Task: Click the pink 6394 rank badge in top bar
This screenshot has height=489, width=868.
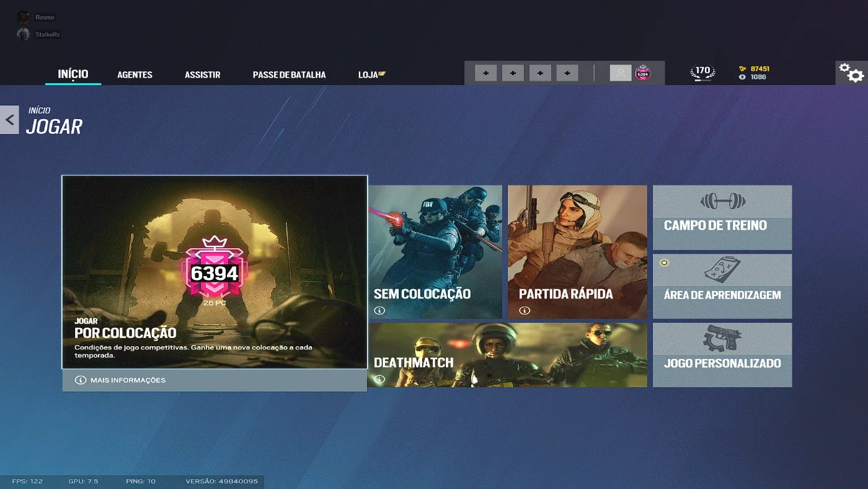Action: [x=643, y=73]
